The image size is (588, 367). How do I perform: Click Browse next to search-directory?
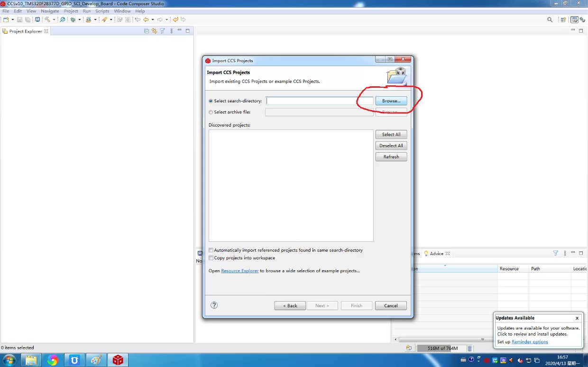coord(391,101)
